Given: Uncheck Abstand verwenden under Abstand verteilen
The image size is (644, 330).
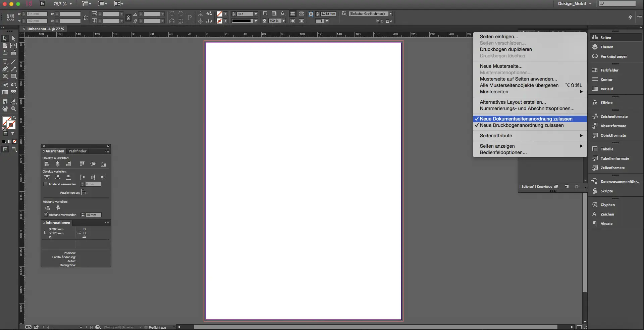Looking at the screenshot, I should point(46,215).
